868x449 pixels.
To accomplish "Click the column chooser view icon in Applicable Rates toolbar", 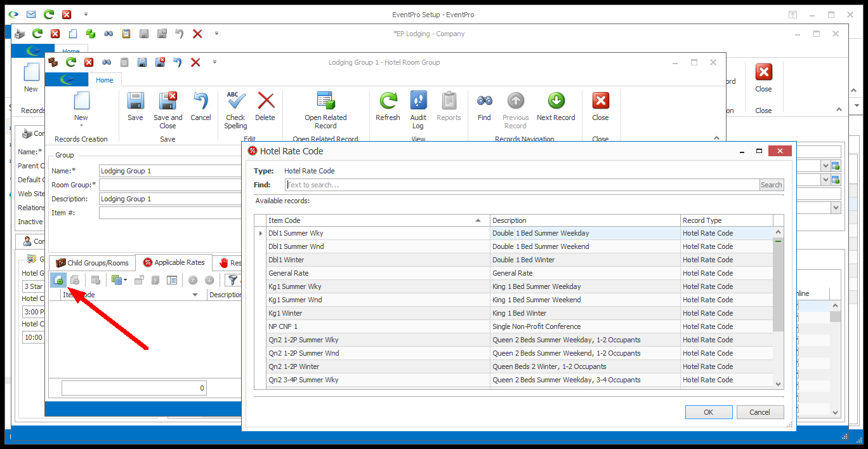I will pyautogui.click(x=172, y=280).
